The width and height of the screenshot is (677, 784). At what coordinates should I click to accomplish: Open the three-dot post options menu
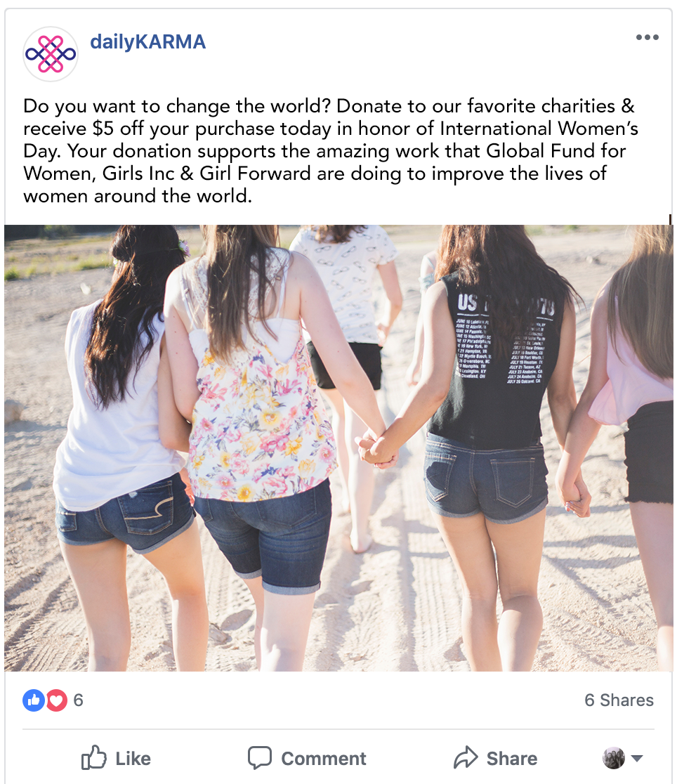[647, 37]
